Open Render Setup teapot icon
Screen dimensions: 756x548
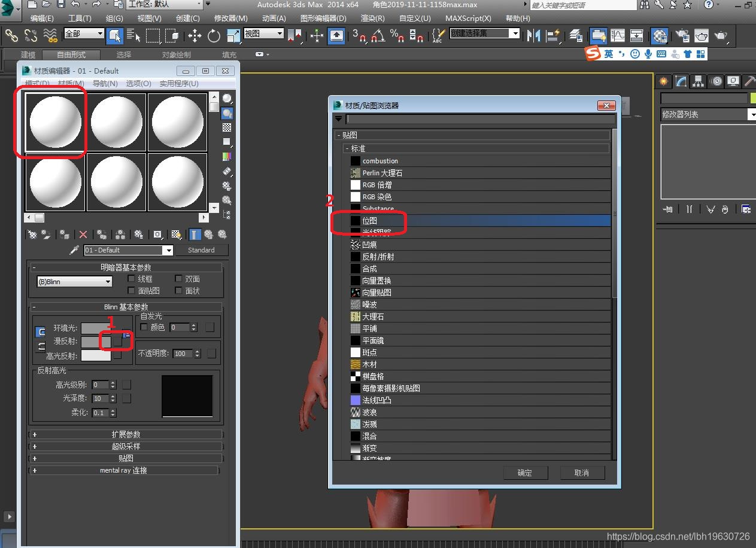(x=682, y=36)
